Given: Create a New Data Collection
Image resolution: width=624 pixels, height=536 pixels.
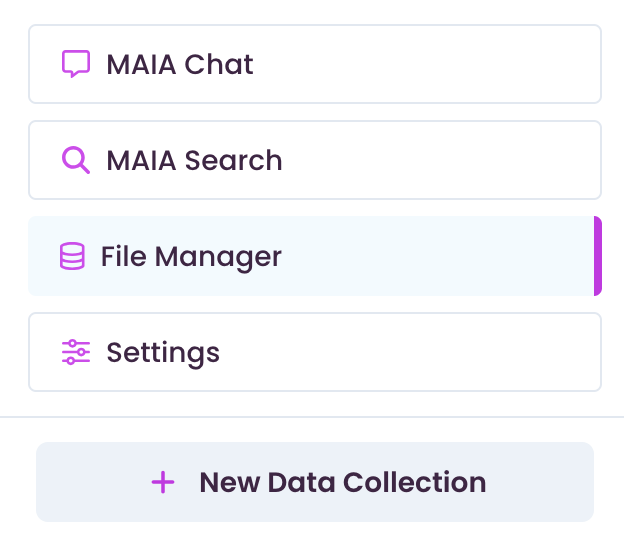Looking at the screenshot, I should (315, 482).
